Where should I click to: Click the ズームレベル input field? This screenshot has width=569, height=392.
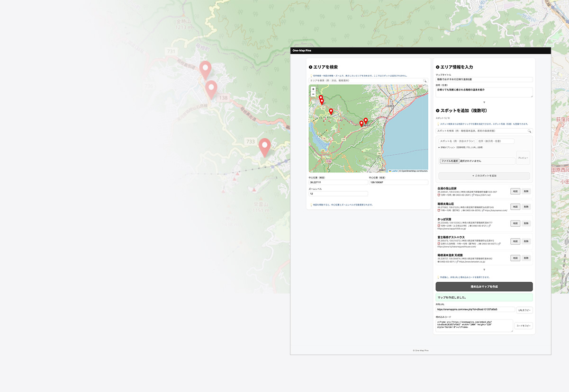click(338, 194)
